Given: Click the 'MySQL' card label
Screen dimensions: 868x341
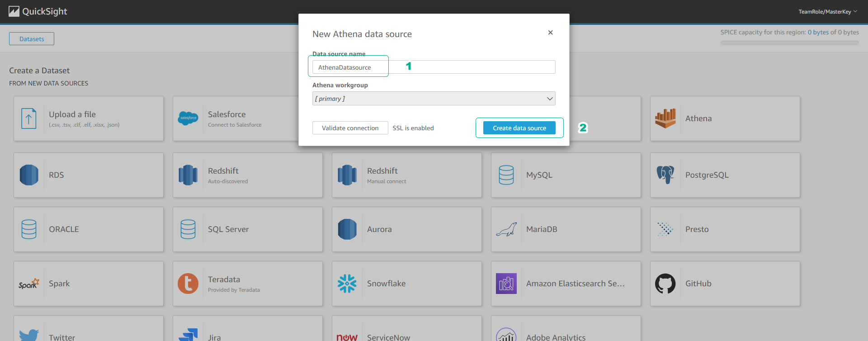Looking at the screenshot, I should coord(539,175).
